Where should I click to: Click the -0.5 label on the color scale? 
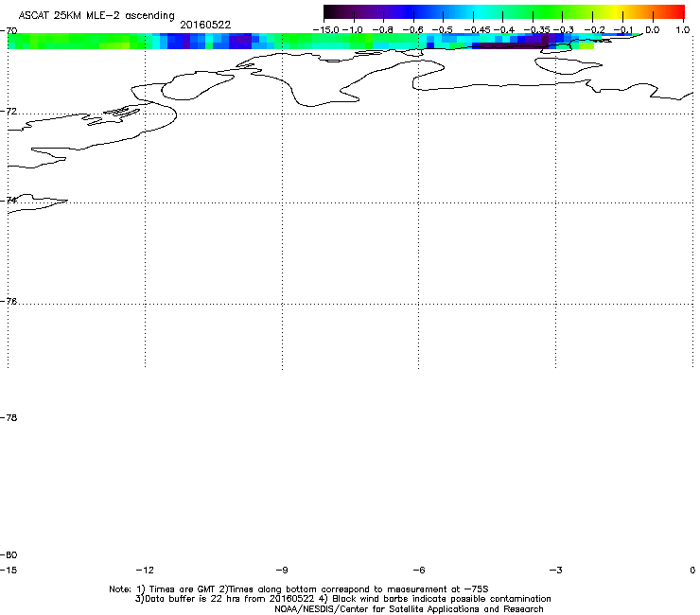pos(443,30)
